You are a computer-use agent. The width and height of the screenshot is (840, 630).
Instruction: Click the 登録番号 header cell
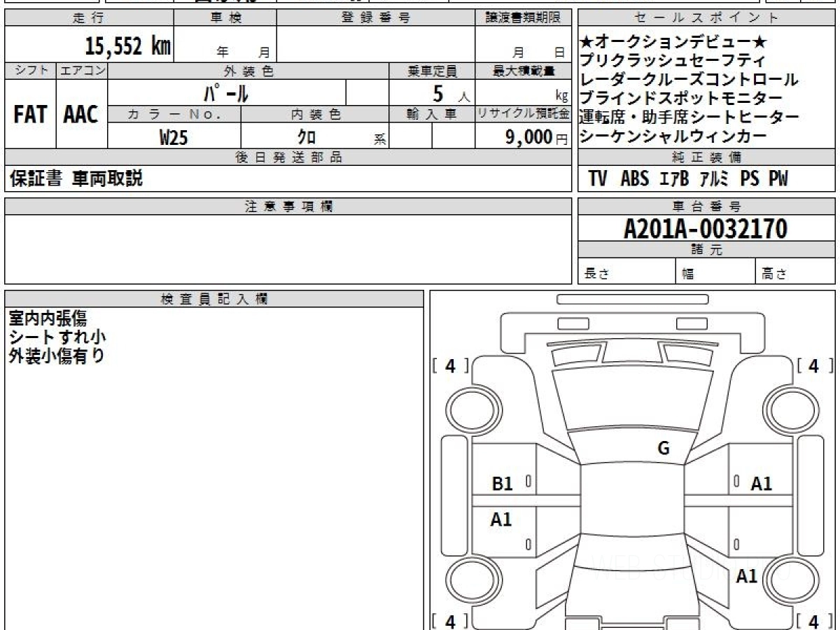[376, 18]
